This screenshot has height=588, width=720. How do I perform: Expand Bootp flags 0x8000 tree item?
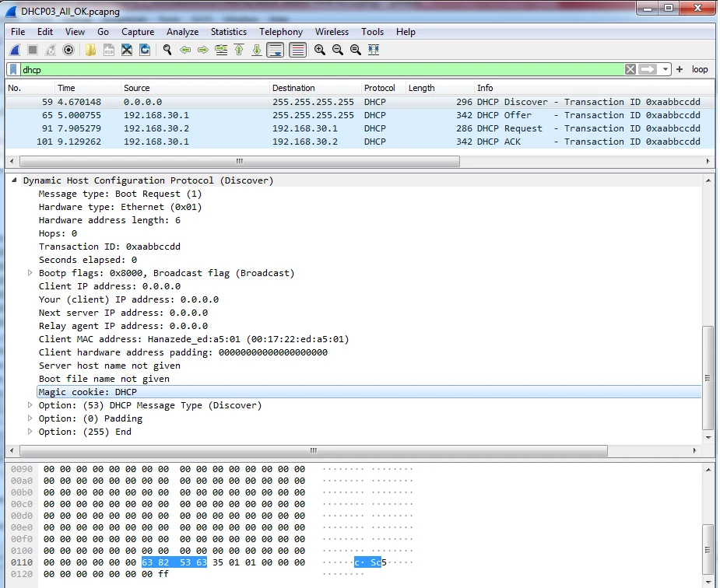coord(30,273)
